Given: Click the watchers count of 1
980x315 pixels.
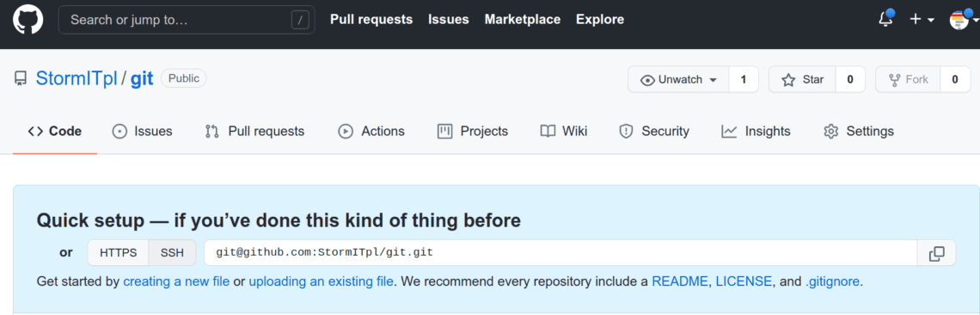Looking at the screenshot, I should tap(743, 79).
